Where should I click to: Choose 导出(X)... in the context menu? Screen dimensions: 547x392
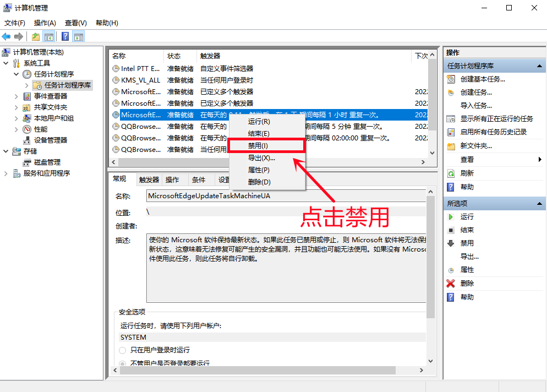tap(267, 158)
